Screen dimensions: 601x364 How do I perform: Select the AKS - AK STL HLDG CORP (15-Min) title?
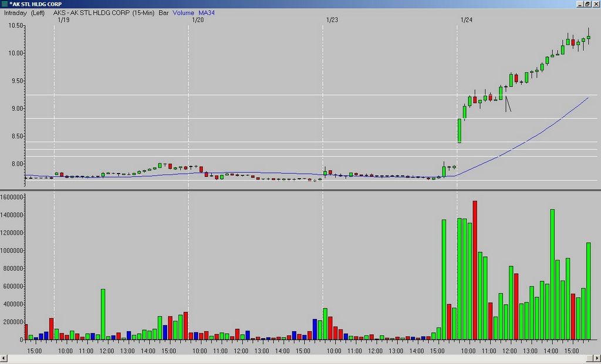(x=104, y=13)
